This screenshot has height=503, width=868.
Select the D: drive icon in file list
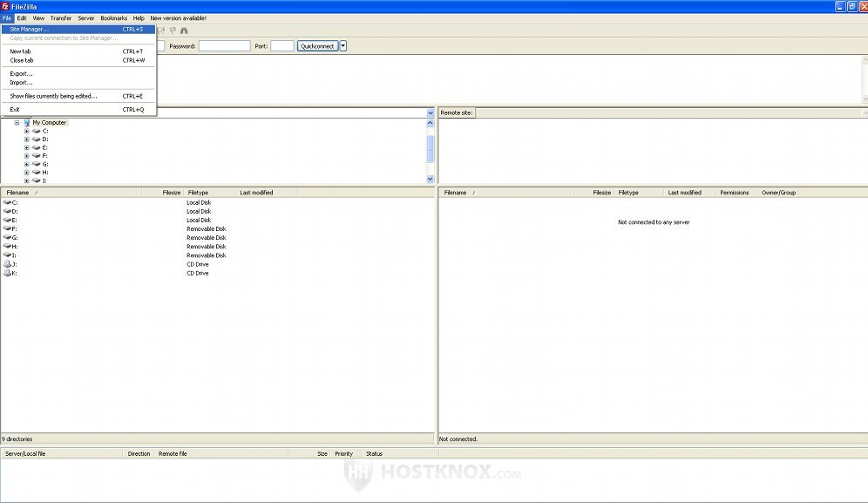coord(7,211)
